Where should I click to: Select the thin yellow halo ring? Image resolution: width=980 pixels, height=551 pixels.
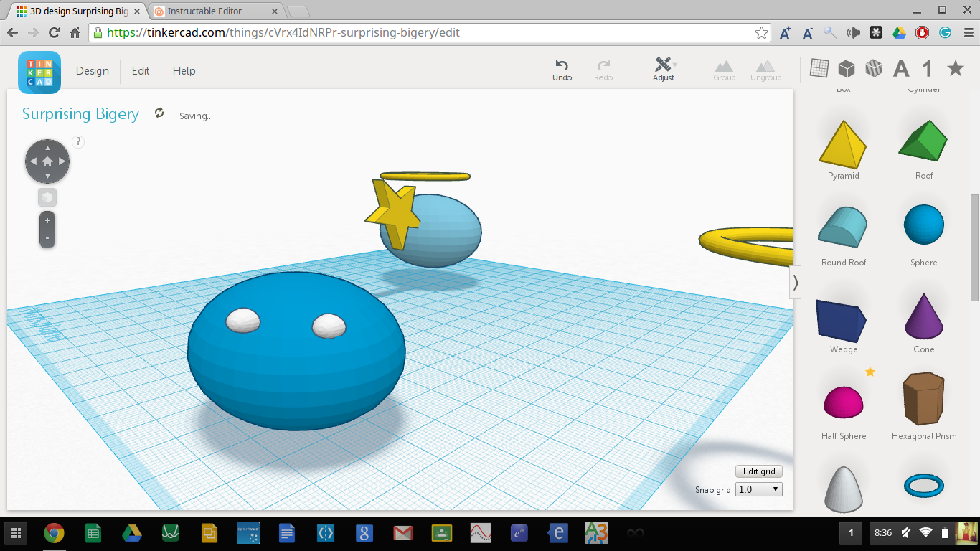point(425,176)
